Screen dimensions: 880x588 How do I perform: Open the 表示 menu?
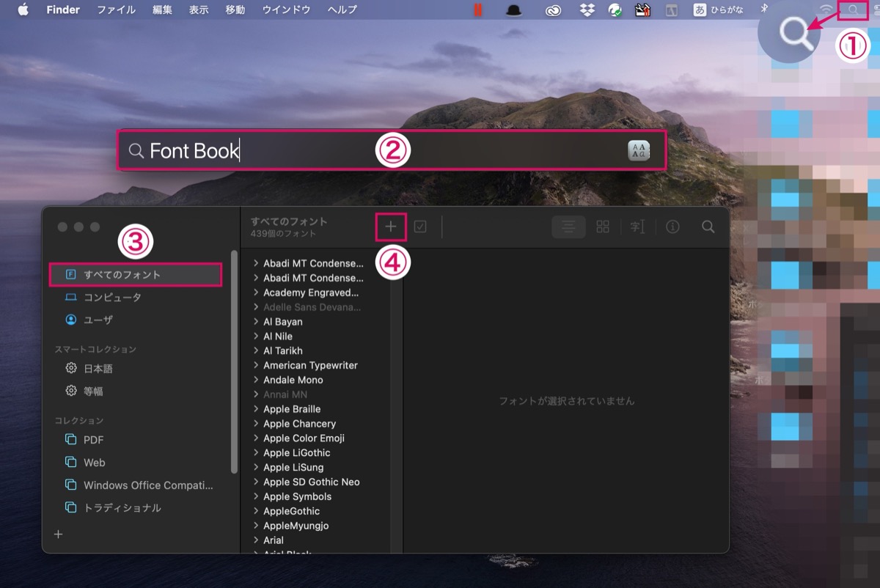[x=199, y=10]
